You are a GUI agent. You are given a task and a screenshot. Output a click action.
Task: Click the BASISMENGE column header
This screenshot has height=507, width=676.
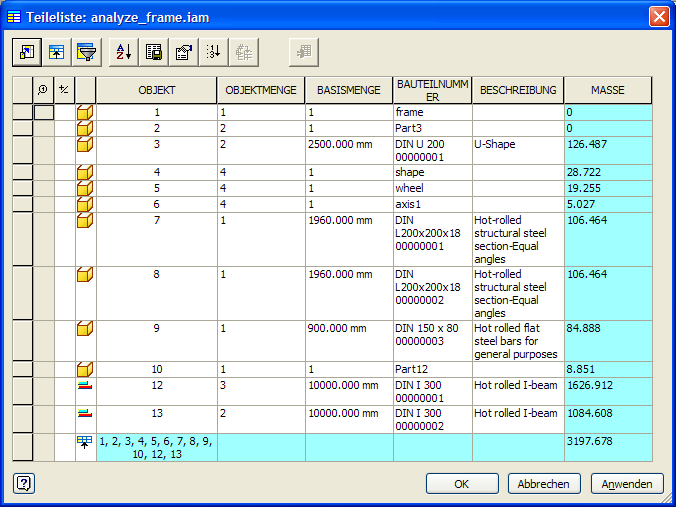pos(349,90)
